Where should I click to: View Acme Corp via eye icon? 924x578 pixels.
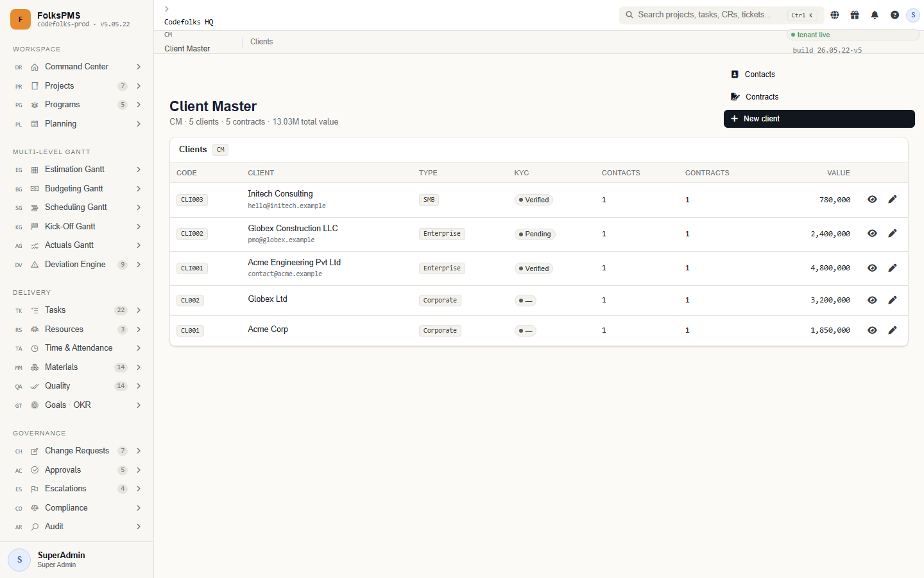[x=872, y=330]
